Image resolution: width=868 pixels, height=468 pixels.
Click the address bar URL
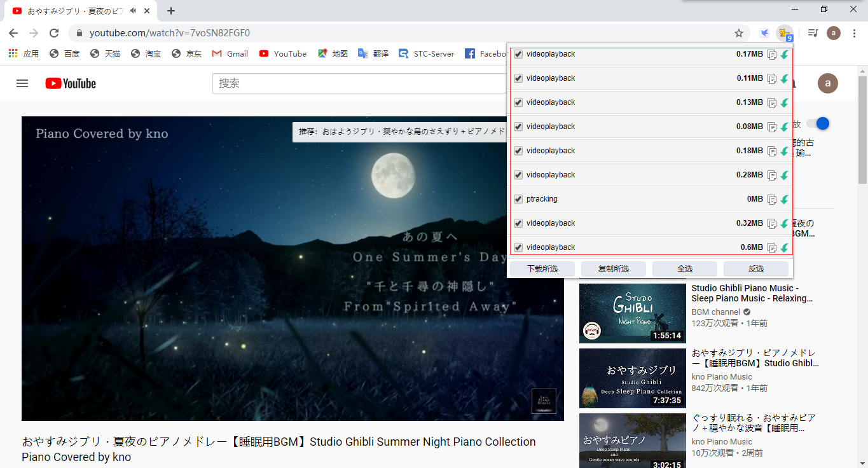coord(170,33)
